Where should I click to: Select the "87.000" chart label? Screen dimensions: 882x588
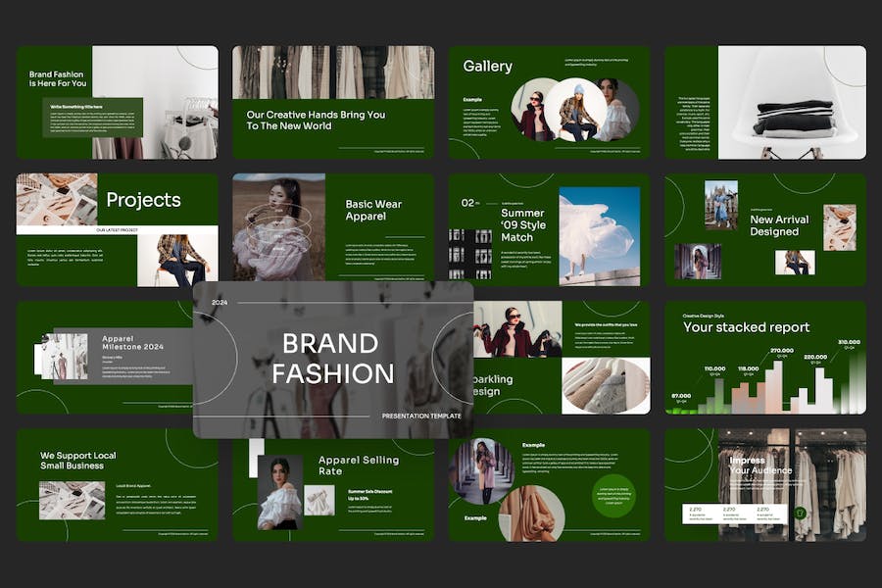(x=681, y=396)
